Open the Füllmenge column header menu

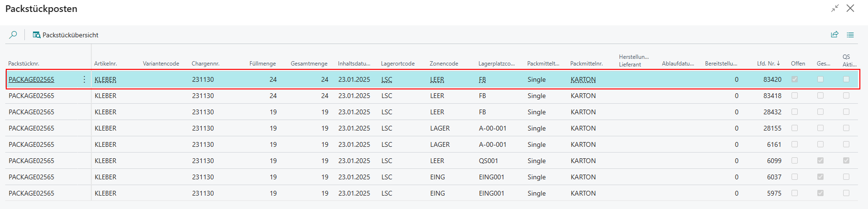tap(262, 64)
